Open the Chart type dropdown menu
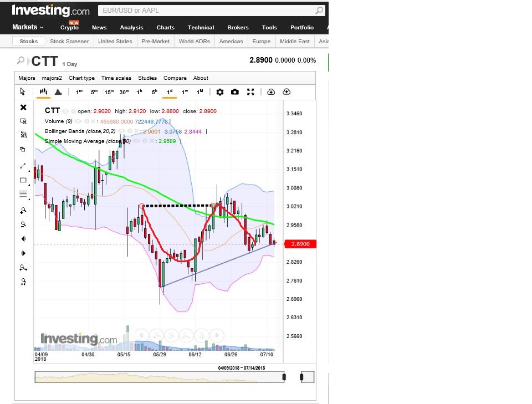This screenshot has height=404, width=532. (82, 78)
